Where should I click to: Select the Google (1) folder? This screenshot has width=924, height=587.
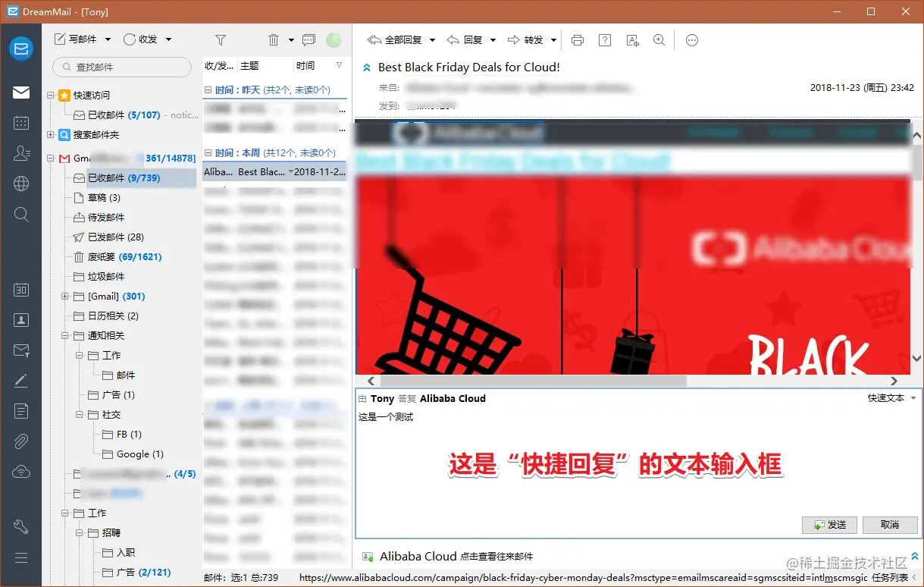(x=139, y=454)
